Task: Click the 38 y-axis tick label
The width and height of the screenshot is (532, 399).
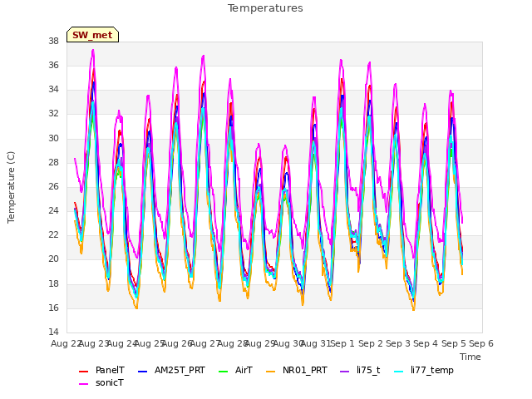Action: pyautogui.click(x=53, y=41)
